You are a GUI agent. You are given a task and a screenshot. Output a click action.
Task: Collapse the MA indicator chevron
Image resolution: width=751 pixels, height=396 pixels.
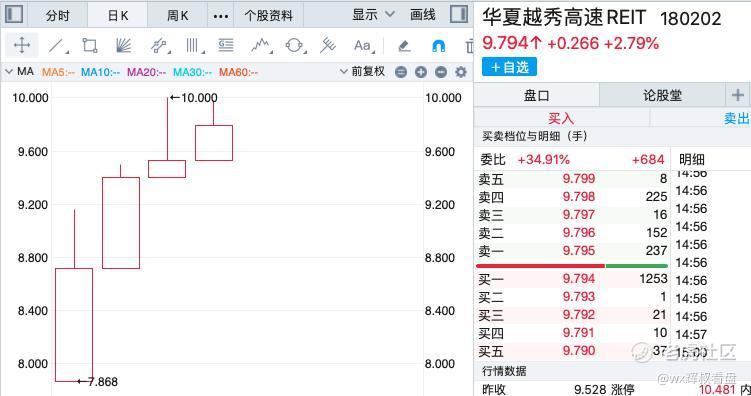coord(9,72)
